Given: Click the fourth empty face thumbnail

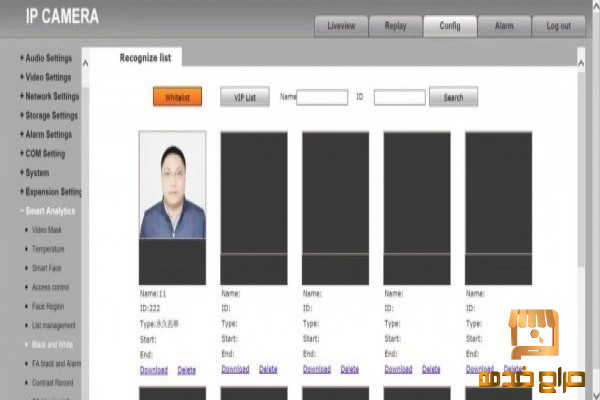Looking at the screenshot, I should (x=417, y=208).
